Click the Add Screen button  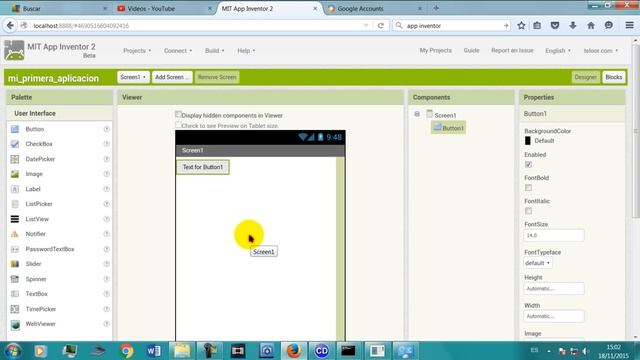(172, 77)
